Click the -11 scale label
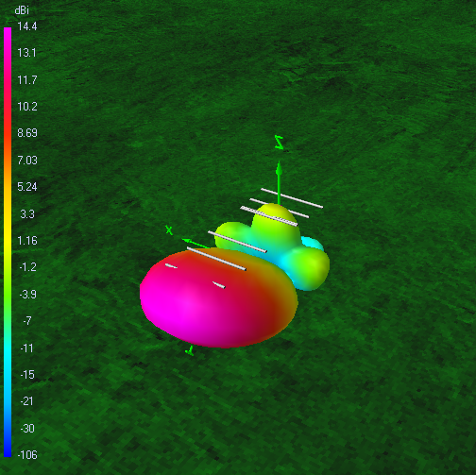The image size is (476, 475). click(26, 348)
